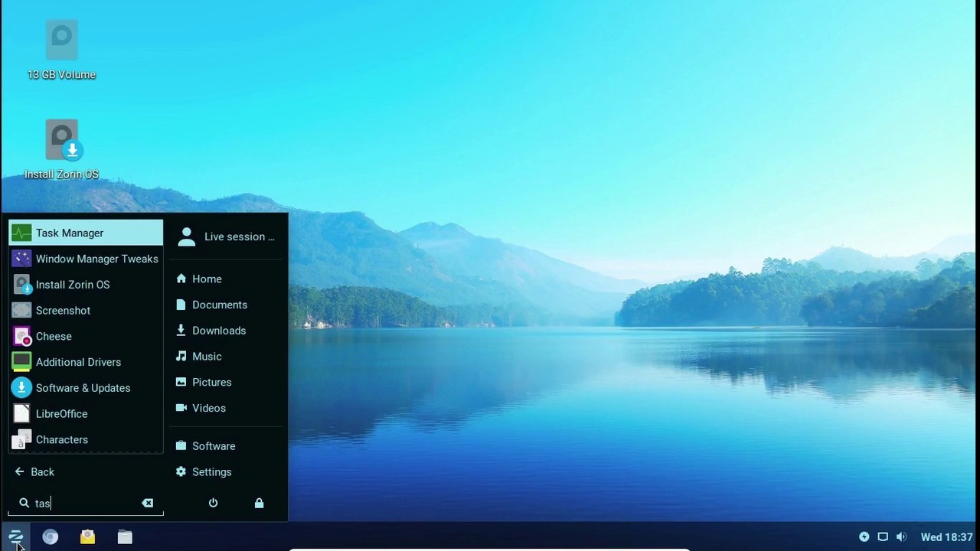Open the Software store
Image resolution: width=980 pixels, height=551 pixels.
(226, 446)
